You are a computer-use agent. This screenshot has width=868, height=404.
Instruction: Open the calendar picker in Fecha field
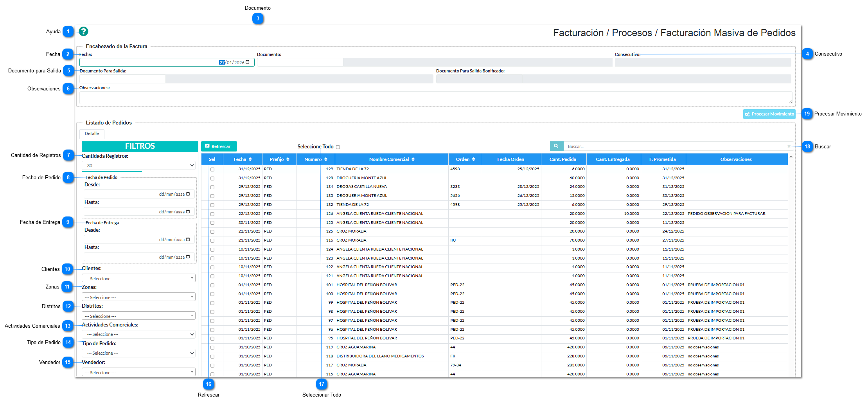(247, 62)
